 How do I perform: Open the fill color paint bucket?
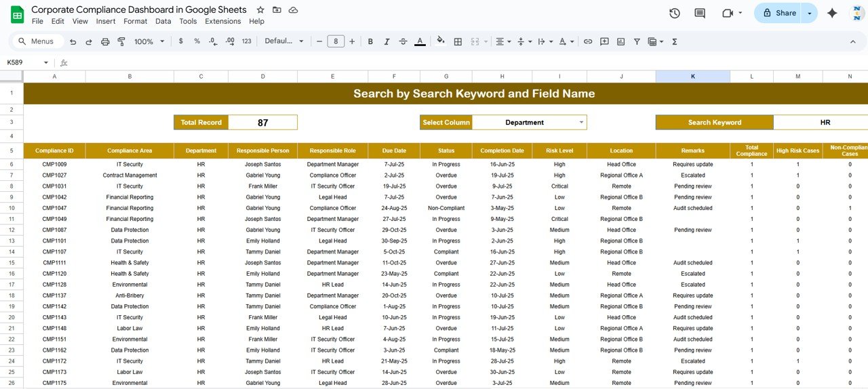(441, 41)
